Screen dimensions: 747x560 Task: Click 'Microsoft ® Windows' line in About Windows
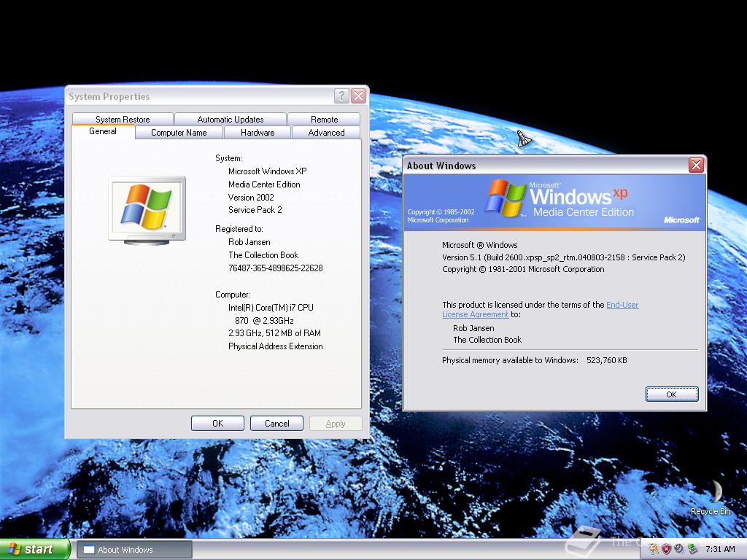[480, 245]
